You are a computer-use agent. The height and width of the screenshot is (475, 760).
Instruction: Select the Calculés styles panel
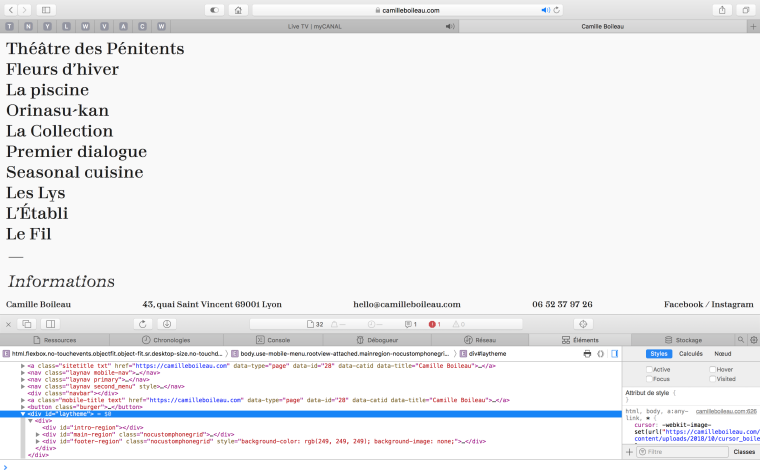[x=690, y=354]
